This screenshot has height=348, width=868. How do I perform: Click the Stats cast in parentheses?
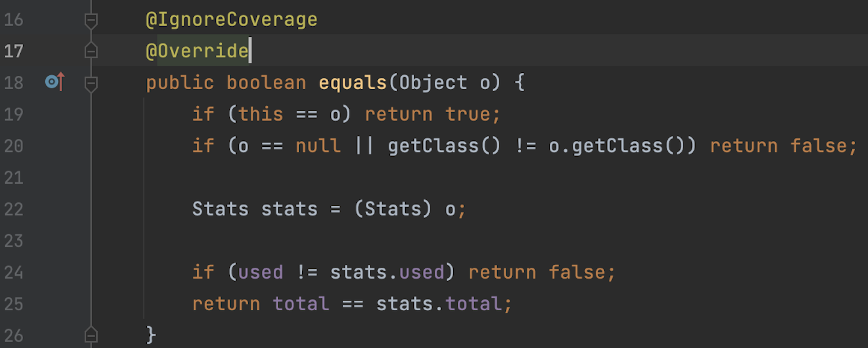click(x=393, y=209)
